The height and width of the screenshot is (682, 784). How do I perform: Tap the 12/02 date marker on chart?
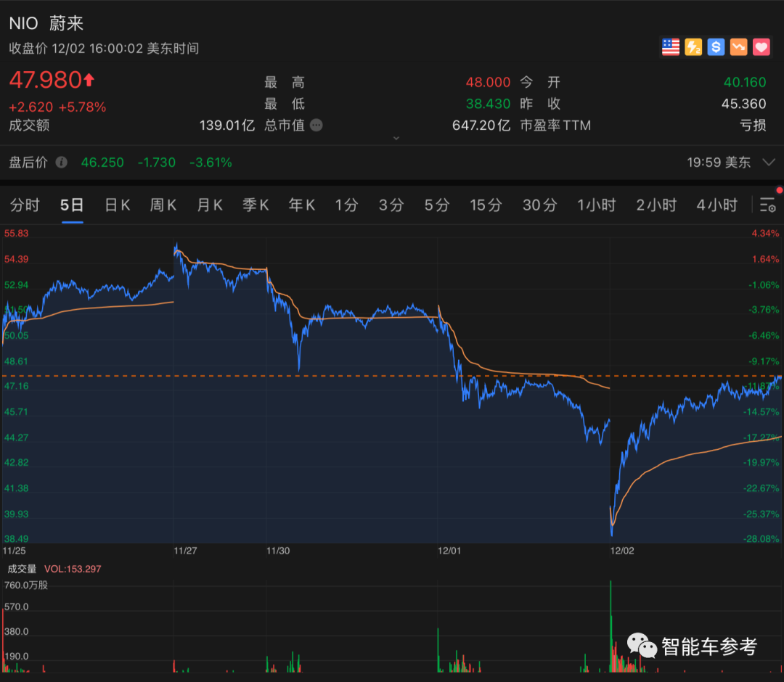[622, 551]
